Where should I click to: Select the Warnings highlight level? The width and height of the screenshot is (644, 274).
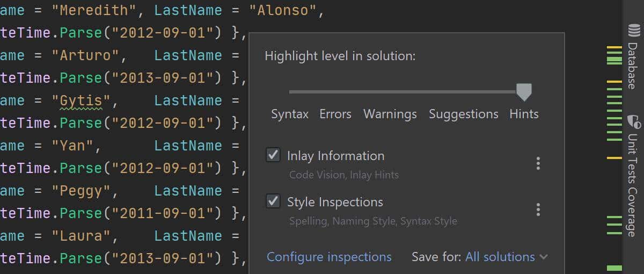tap(390, 114)
